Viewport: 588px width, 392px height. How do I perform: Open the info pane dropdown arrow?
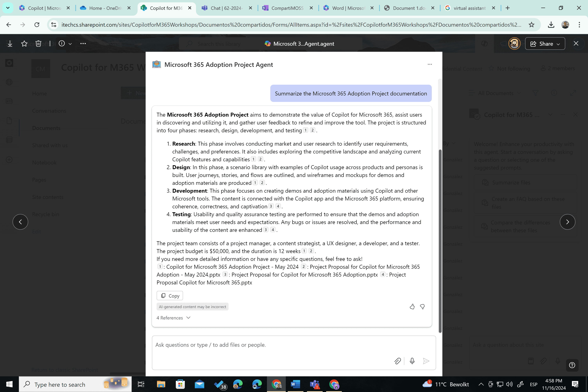pos(70,44)
